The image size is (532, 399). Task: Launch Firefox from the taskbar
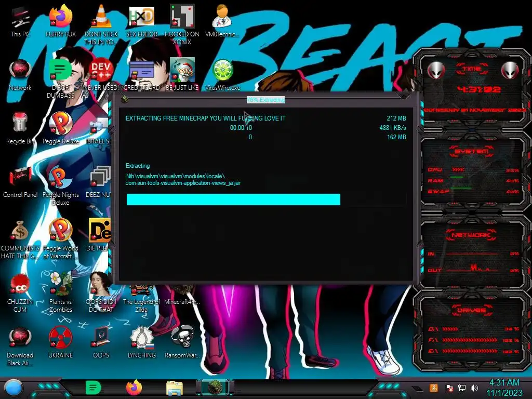click(x=134, y=388)
